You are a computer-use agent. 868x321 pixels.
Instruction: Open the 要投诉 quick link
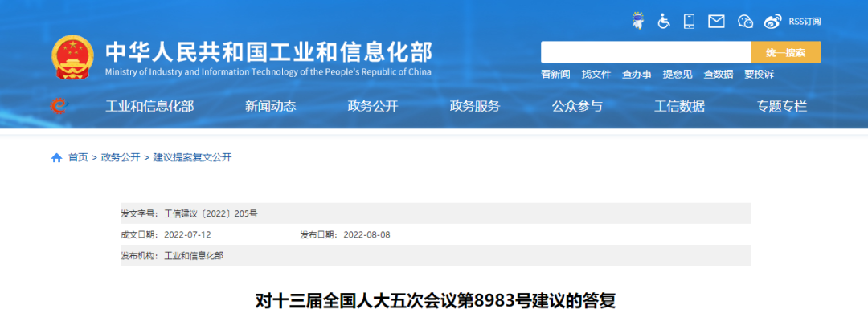(x=759, y=74)
